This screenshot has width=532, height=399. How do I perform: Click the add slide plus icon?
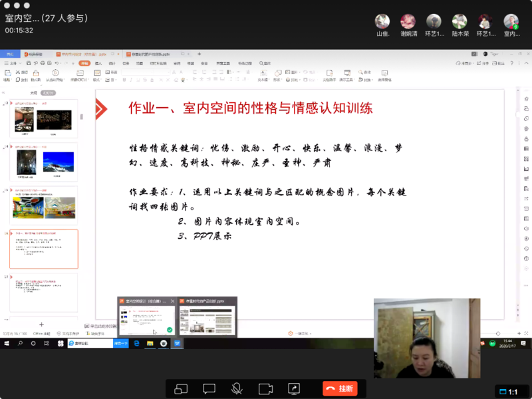(41, 325)
